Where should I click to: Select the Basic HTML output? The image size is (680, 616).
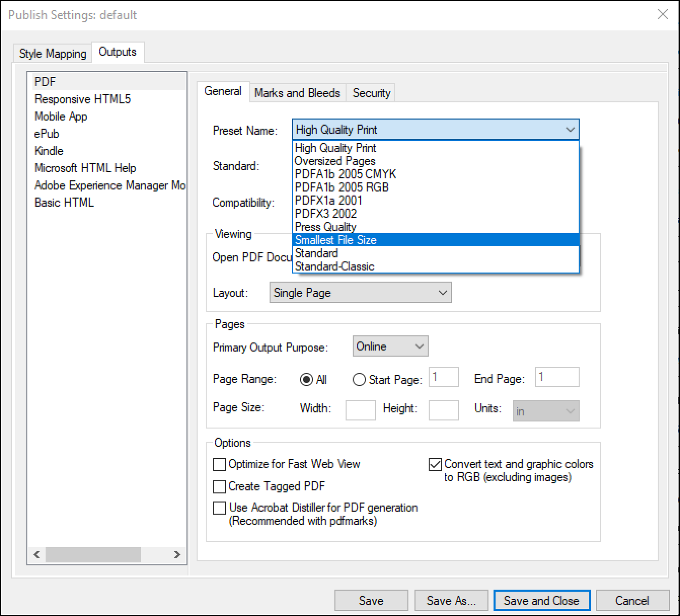[64, 202]
